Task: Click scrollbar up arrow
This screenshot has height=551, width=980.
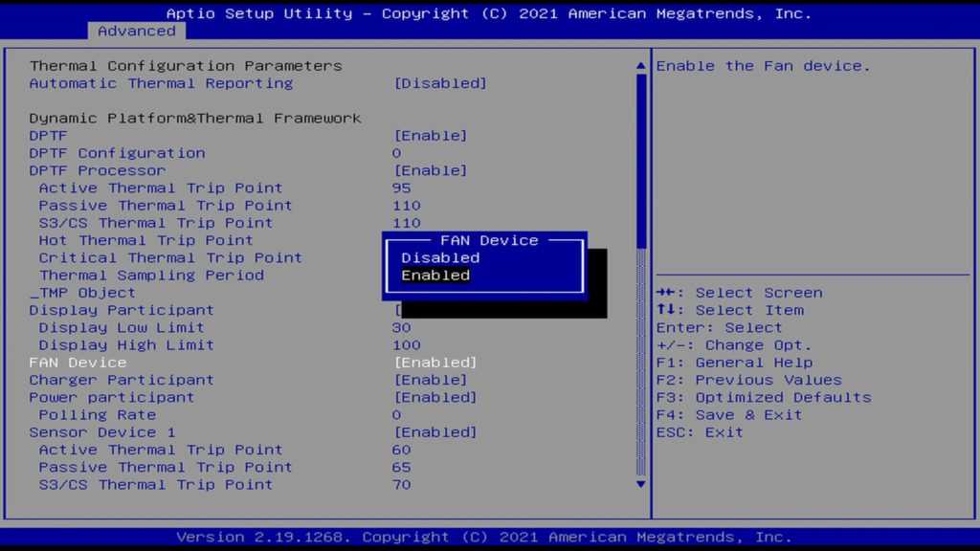Action: [641, 66]
